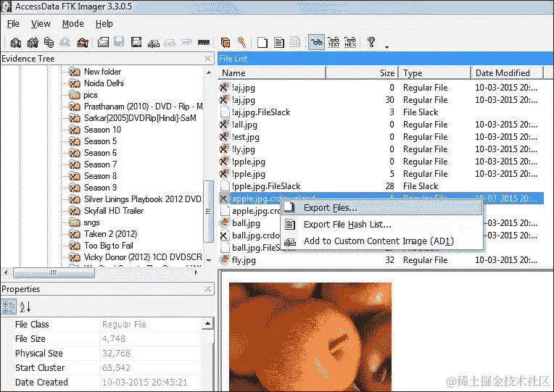Select deleted folder Too Big to Fail

coord(109,246)
